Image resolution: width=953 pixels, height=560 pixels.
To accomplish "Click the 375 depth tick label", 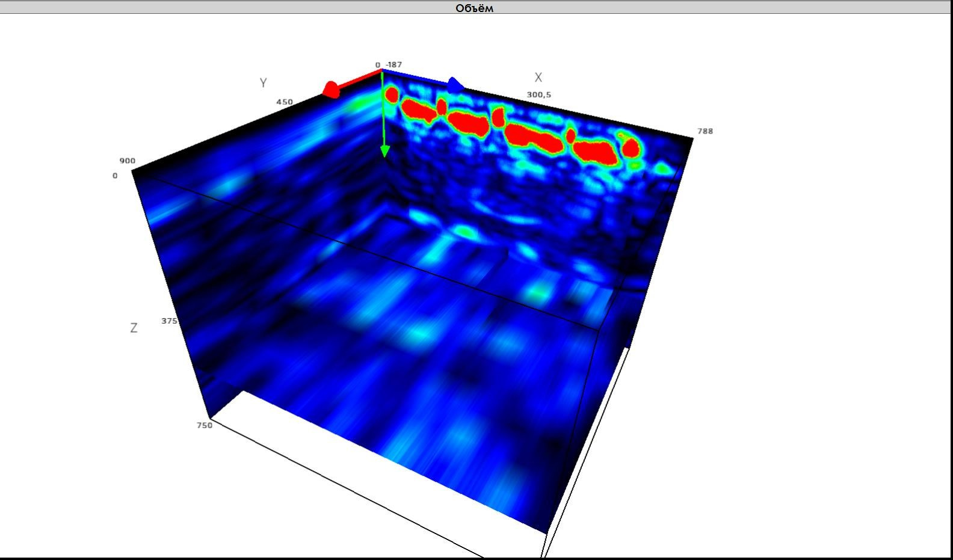I will 169,321.
